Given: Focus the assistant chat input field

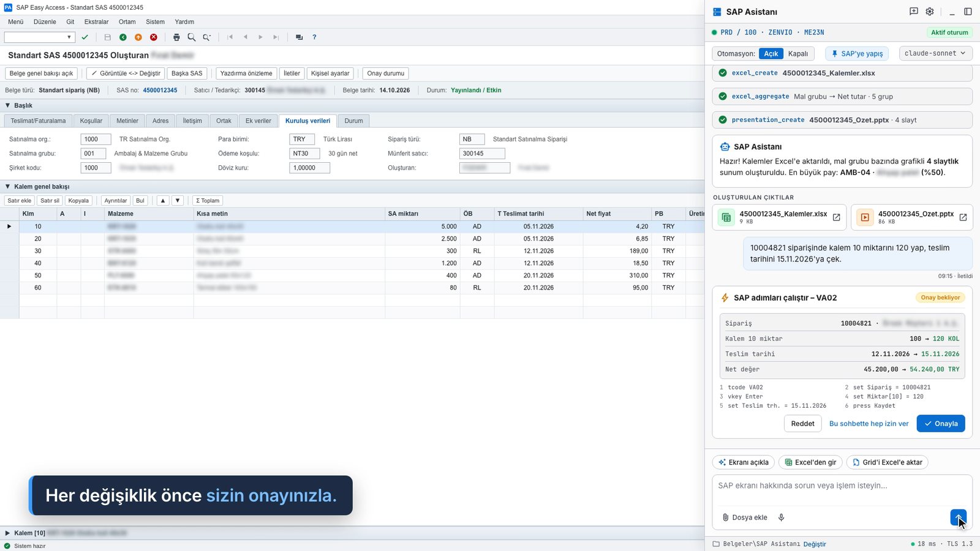Looking at the screenshot, I should (x=842, y=491).
